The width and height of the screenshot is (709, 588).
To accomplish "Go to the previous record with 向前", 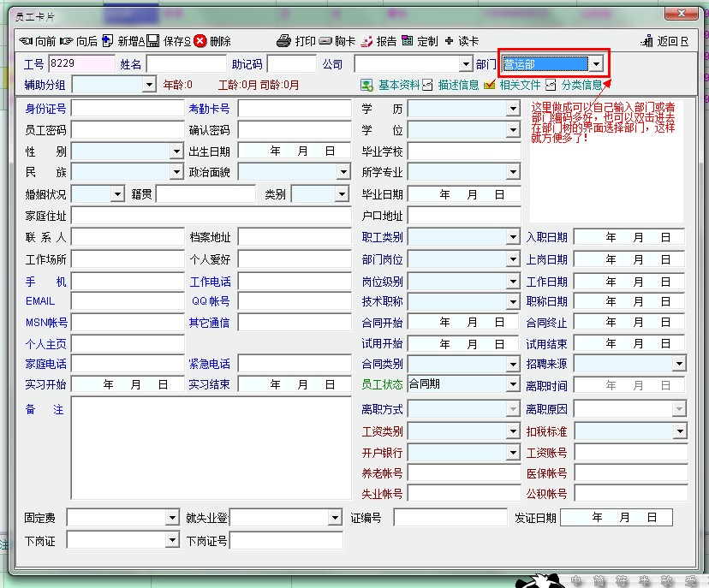I will [x=37, y=41].
